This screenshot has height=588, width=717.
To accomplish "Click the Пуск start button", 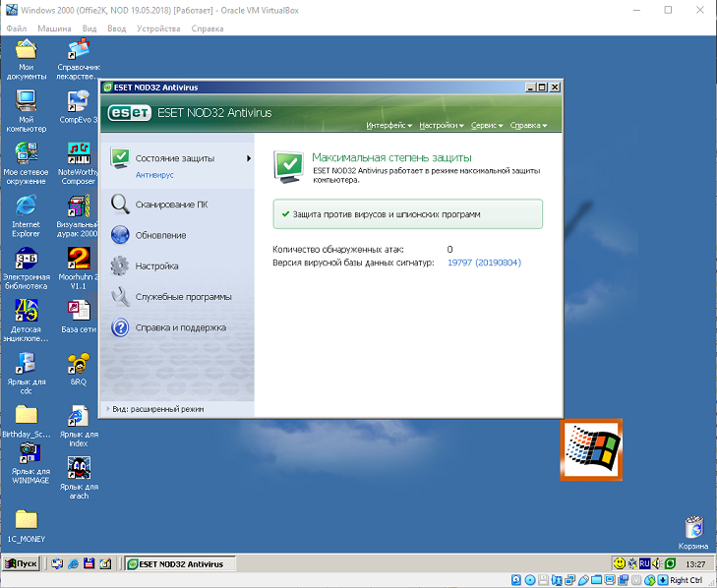I will pyautogui.click(x=22, y=563).
